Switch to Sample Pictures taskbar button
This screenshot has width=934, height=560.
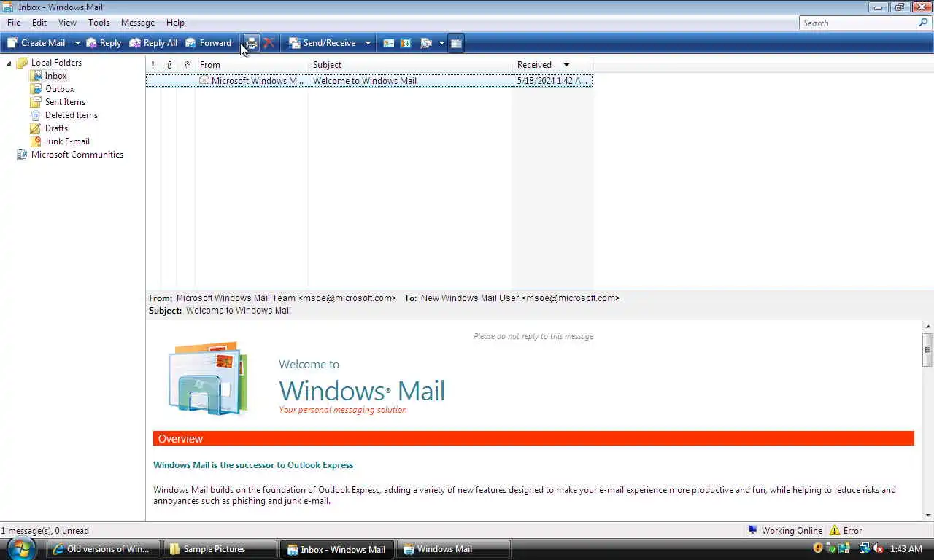tap(219, 549)
